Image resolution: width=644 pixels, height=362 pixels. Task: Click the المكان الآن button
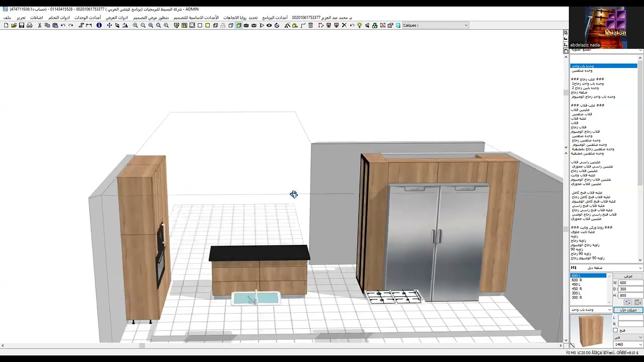[x=628, y=310]
